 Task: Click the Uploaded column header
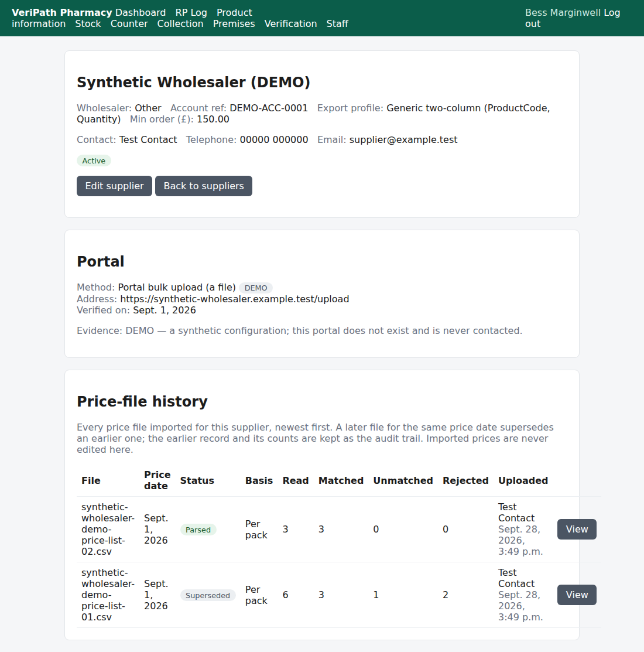coord(523,481)
